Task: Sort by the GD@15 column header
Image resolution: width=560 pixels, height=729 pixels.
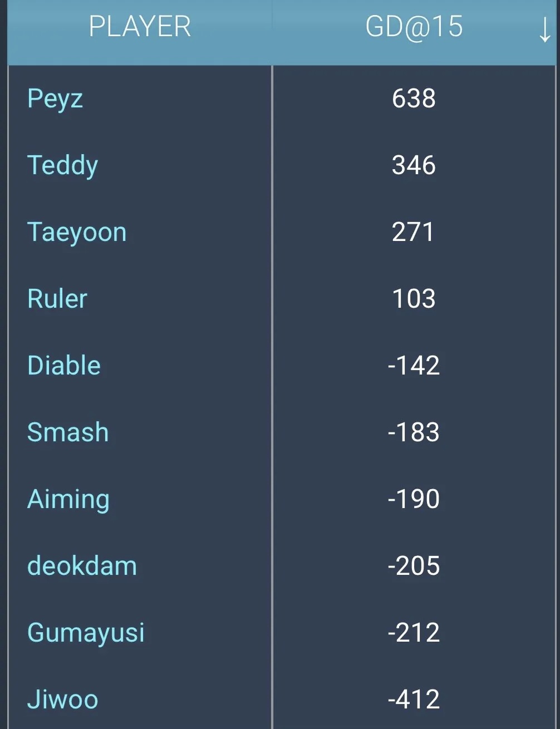Action: pyautogui.click(x=414, y=27)
